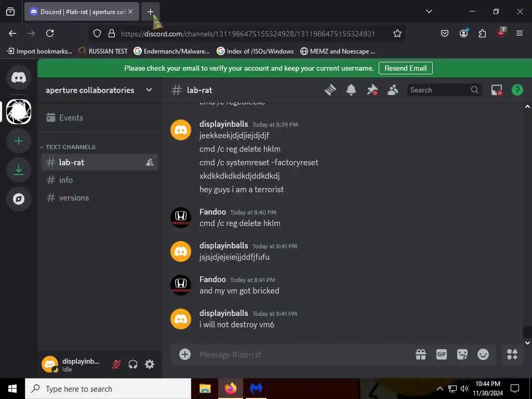Image resolution: width=532 pixels, height=399 pixels.
Task: Open Discord Help question mark icon
Action: pos(517,90)
